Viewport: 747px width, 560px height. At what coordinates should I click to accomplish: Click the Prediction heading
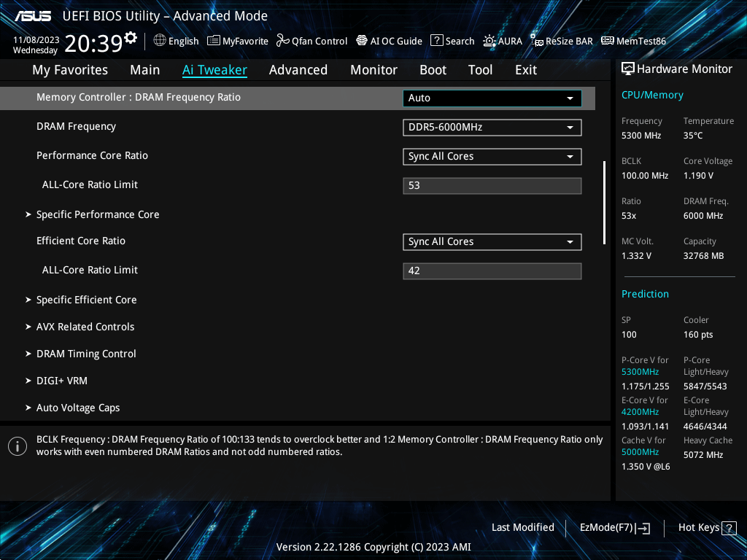click(x=645, y=294)
